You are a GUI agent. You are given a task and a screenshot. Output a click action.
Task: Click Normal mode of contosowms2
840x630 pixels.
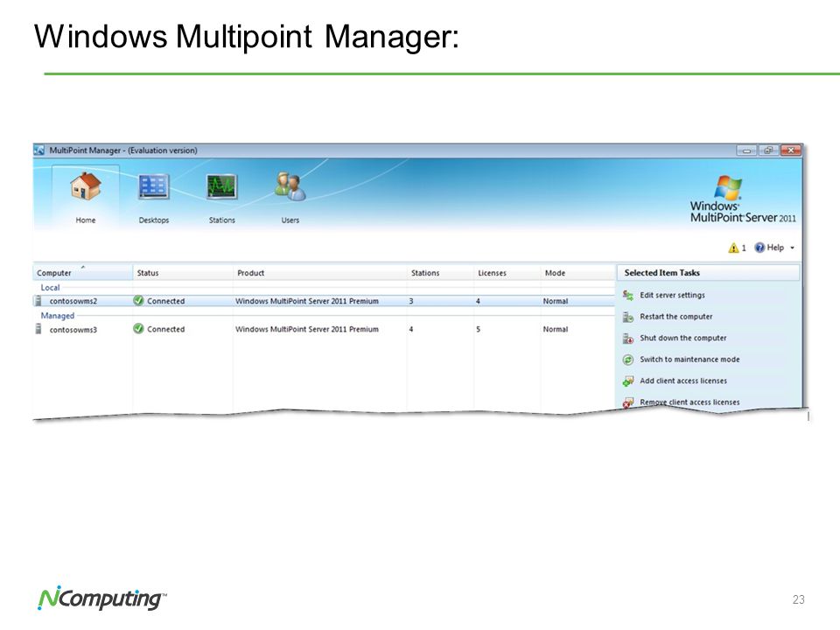pos(556,301)
